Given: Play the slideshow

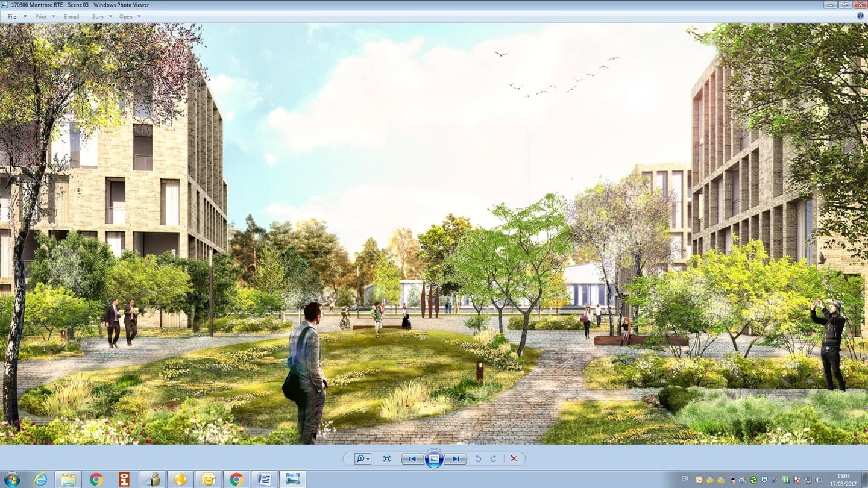Looking at the screenshot, I should (435, 458).
